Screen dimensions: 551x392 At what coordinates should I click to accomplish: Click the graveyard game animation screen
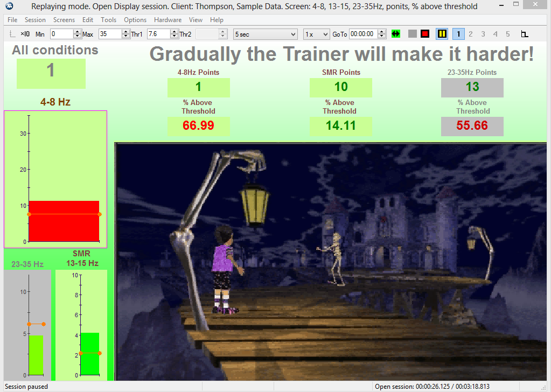(331, 262)
